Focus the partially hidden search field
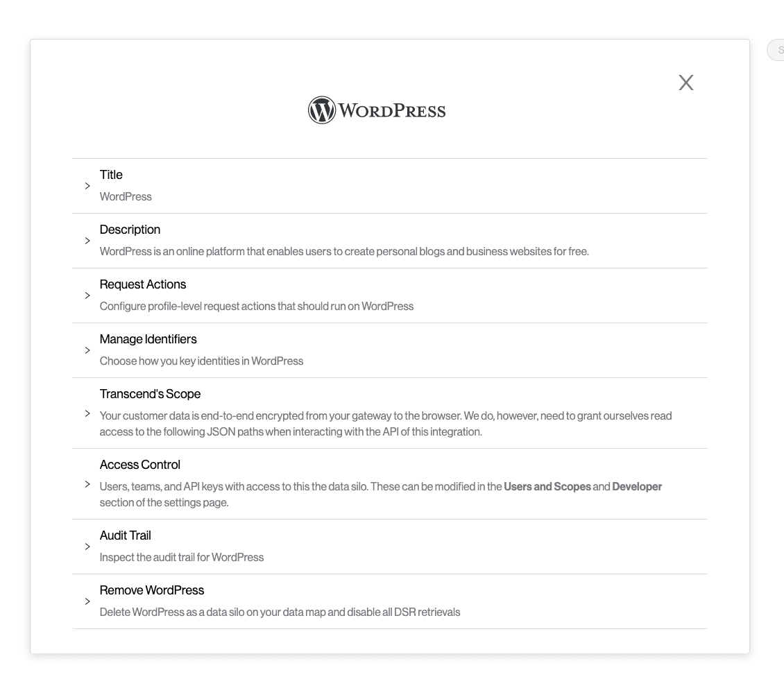 pyautogui.click(x=777, y=50)
